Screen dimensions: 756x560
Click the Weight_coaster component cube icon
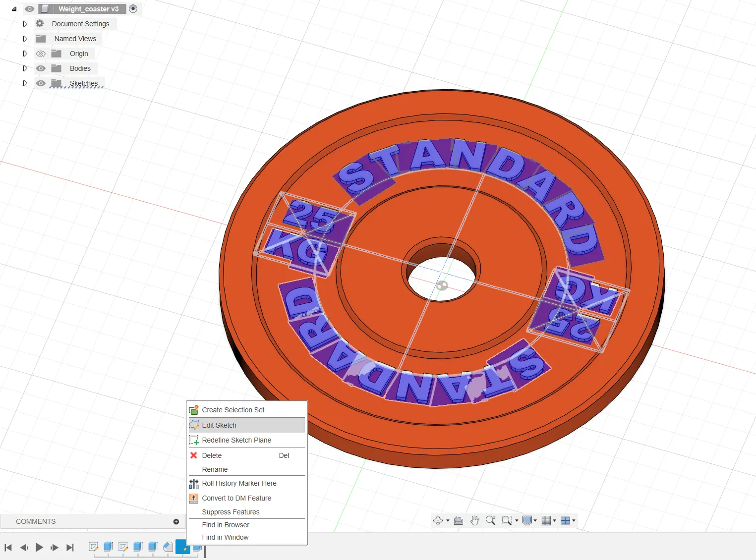point(45,8)
